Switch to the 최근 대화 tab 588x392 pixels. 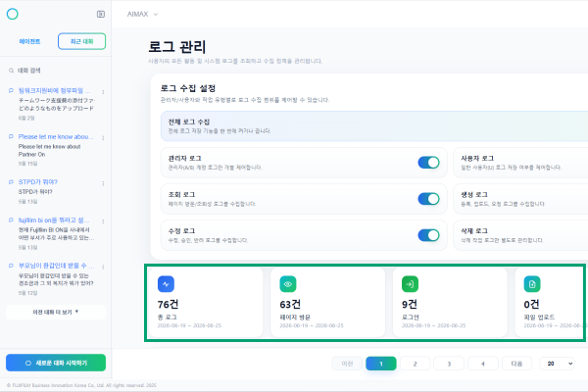[x=81, y=41]
